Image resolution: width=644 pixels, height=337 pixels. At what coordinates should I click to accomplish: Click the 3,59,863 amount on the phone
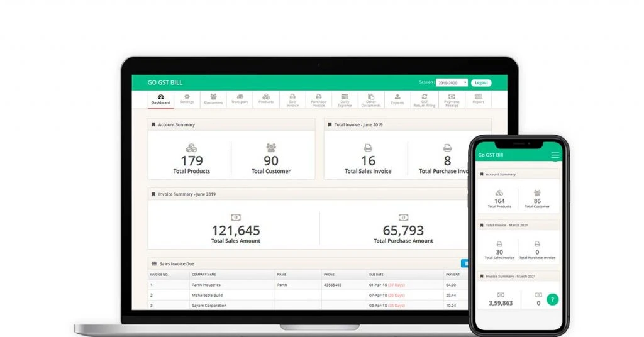point(501,303)
